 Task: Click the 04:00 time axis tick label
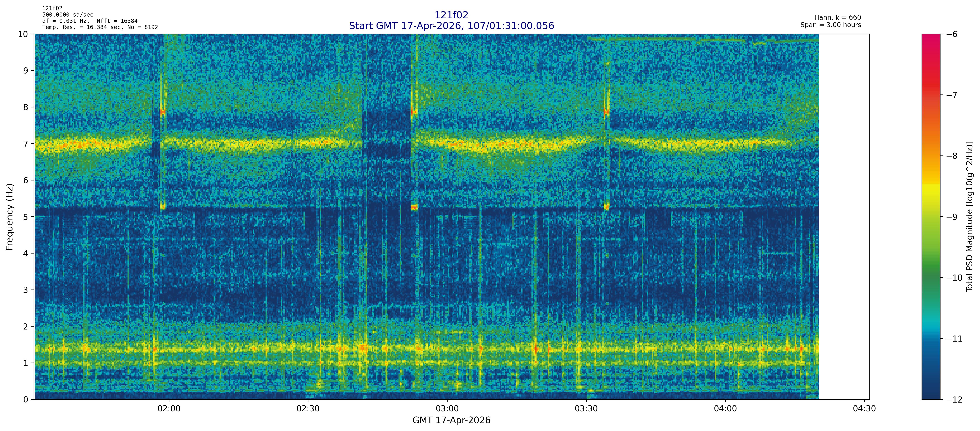point(725,409)
